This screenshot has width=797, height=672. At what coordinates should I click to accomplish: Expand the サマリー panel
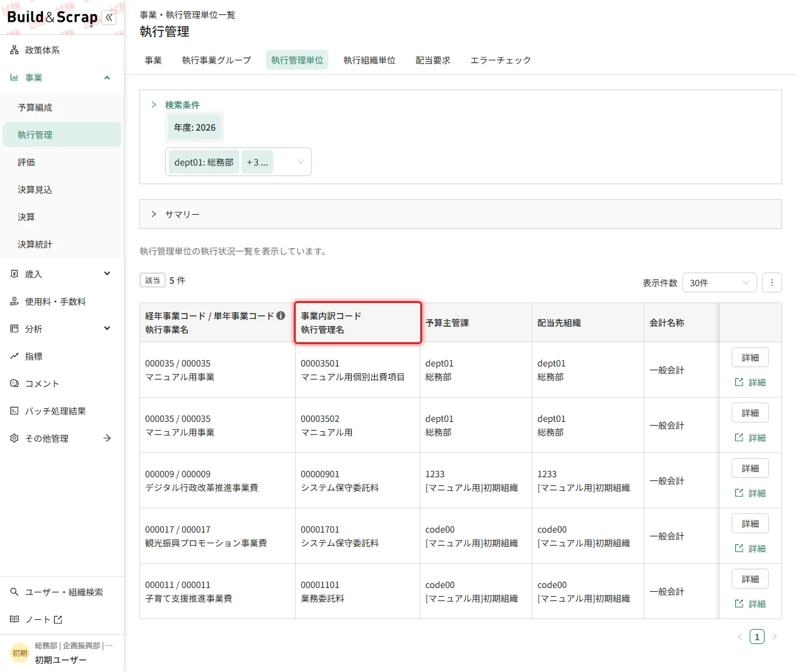point(154,214)
